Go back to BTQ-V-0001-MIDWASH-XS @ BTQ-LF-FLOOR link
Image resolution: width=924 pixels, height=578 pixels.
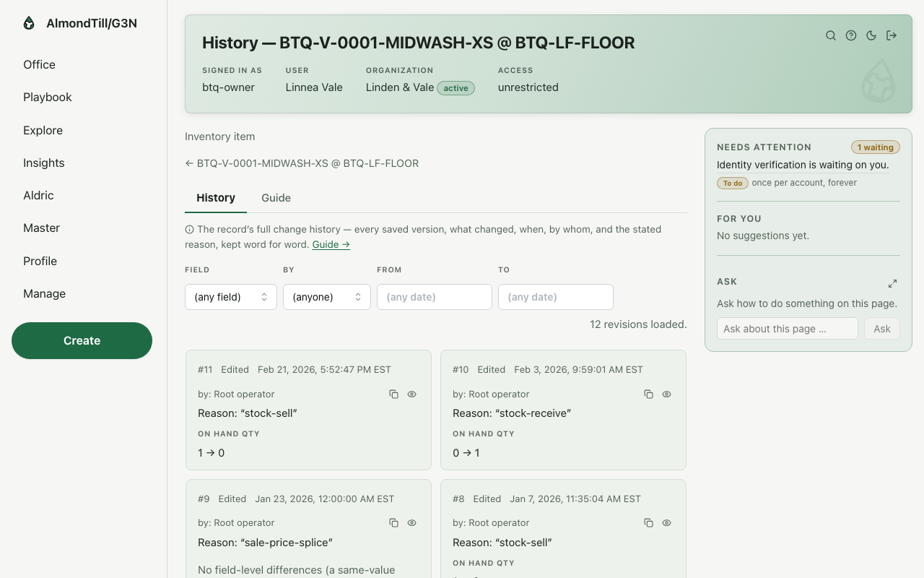click(x=302, y=163)
